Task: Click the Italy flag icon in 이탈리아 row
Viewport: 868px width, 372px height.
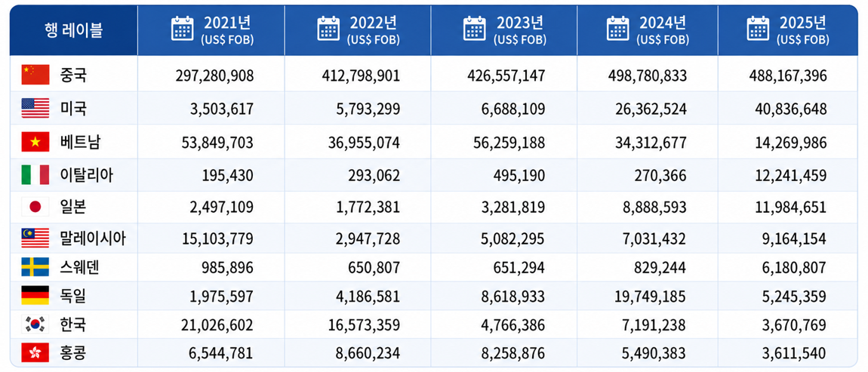Action: pyautogui.click(x=35, y=175)
